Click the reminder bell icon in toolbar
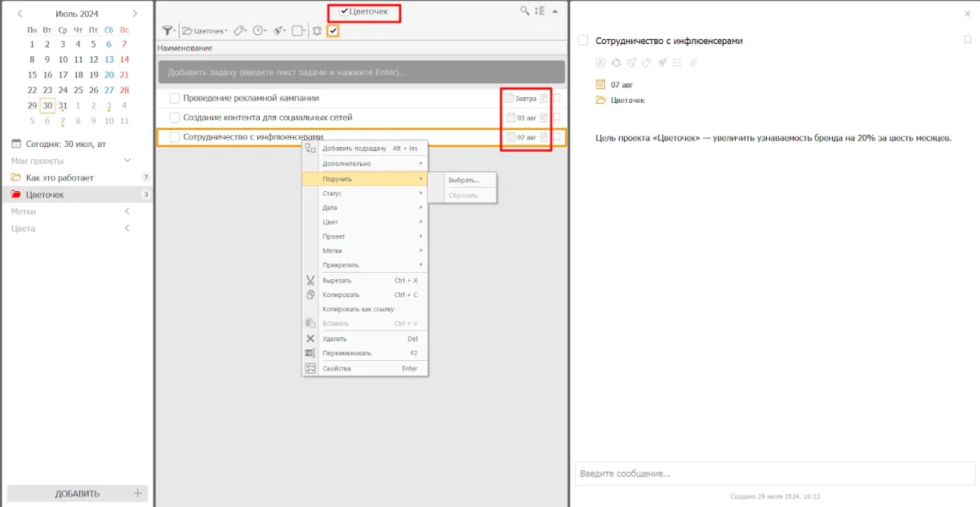Viewport: 980px width, 507px height. (317, 31)
